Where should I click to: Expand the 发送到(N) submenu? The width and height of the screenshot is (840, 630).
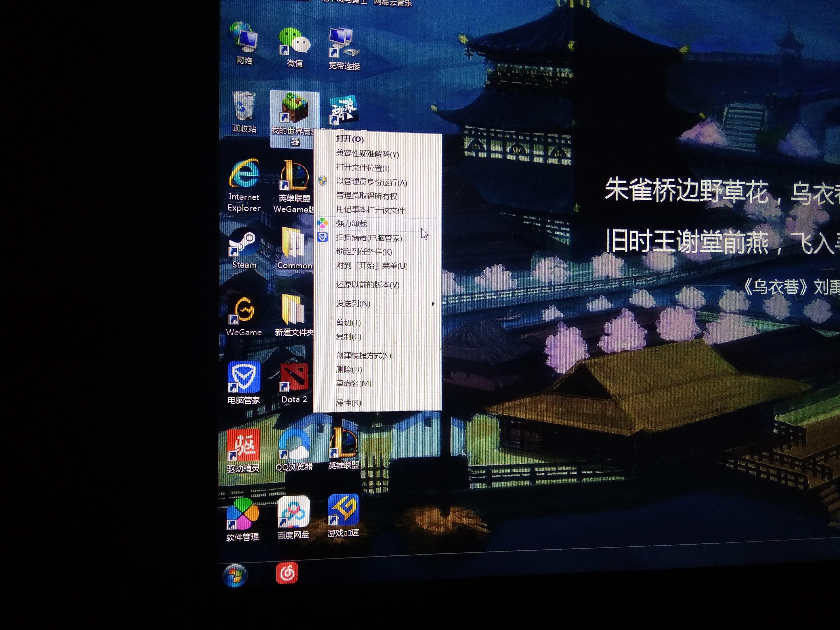coord(378,304)
